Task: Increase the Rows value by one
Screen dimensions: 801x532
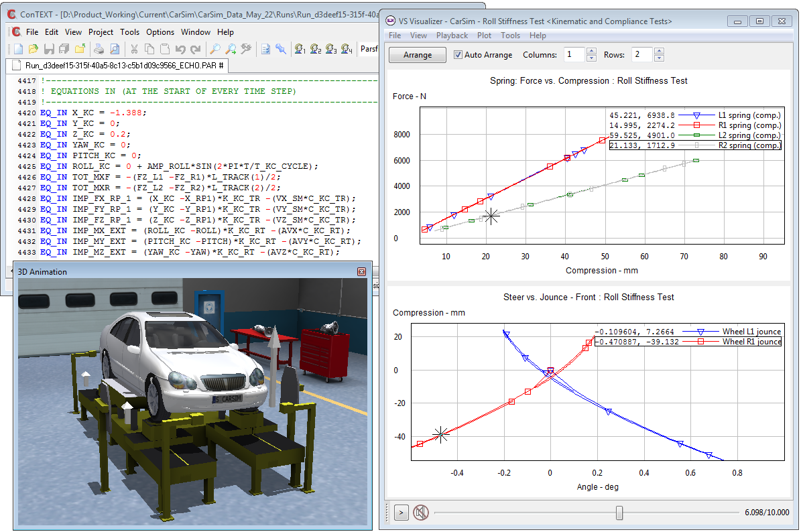Action: click(x=659, y=51)
